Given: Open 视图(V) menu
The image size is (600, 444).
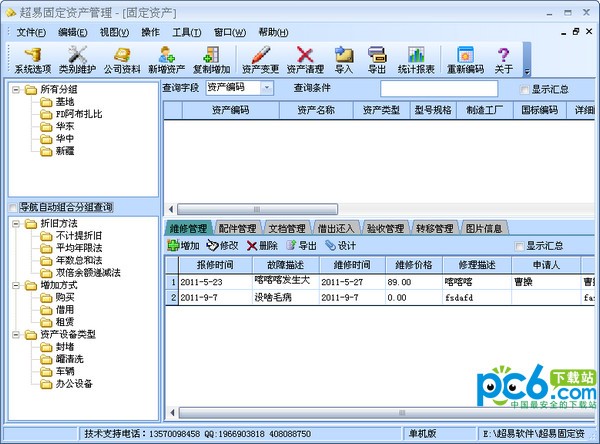Looking at the screenshot, I should [x=114, y=33].
